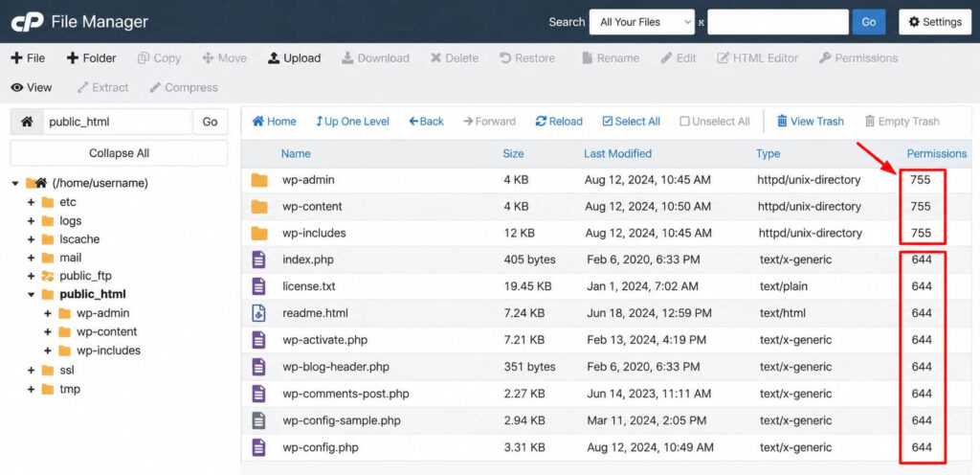
Task: Click the home icon beside path field
Action: [27, 122]
